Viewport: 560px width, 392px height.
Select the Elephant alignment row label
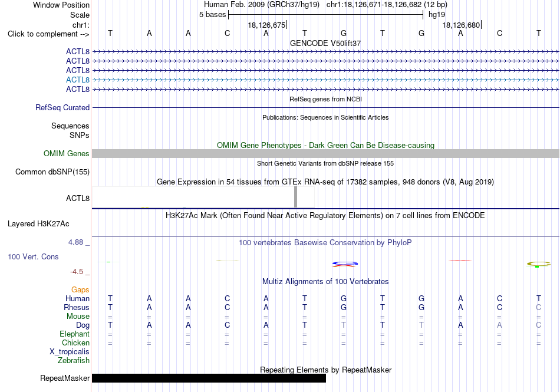coord(74,334)
